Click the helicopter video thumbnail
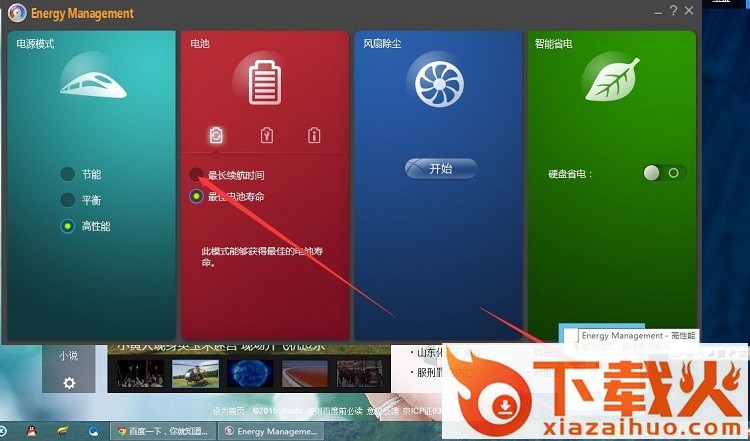The image size is (750, 441). pyautogui.click(x=195, y=374)
